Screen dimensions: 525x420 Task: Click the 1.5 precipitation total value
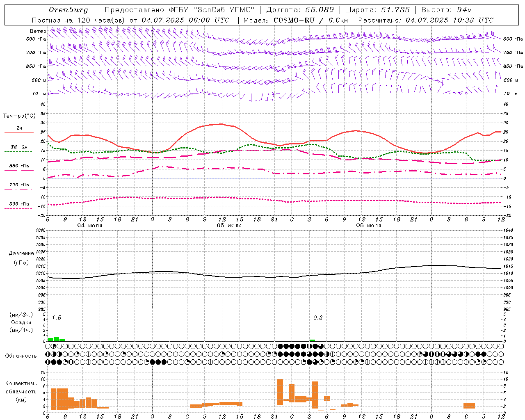pos(57,318)
